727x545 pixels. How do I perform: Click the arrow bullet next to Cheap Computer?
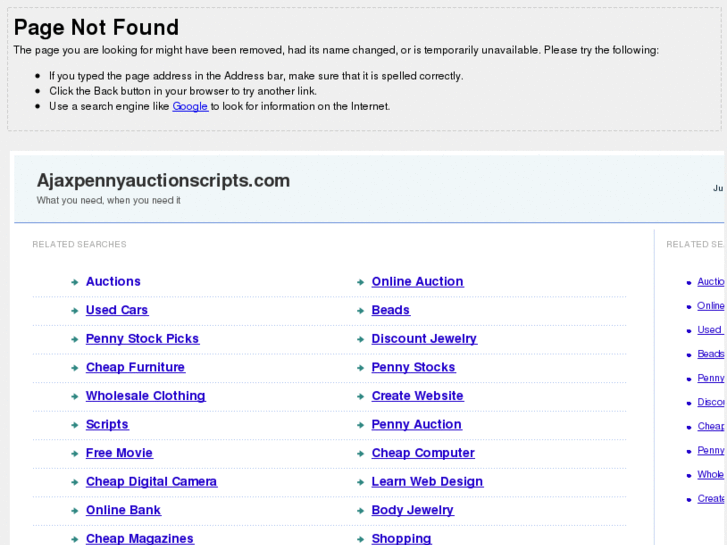[x=360, y=454]
